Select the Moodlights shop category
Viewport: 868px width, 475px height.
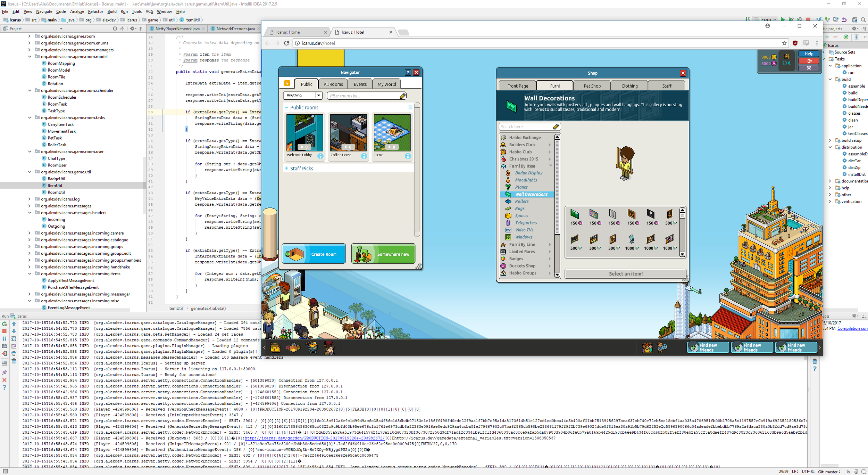526,180
